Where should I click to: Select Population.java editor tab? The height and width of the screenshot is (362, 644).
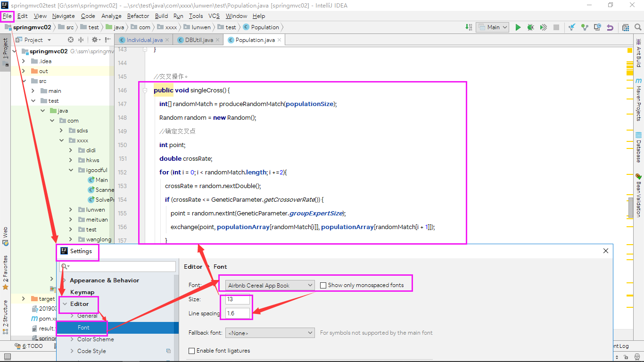click(x=254, y=40)
